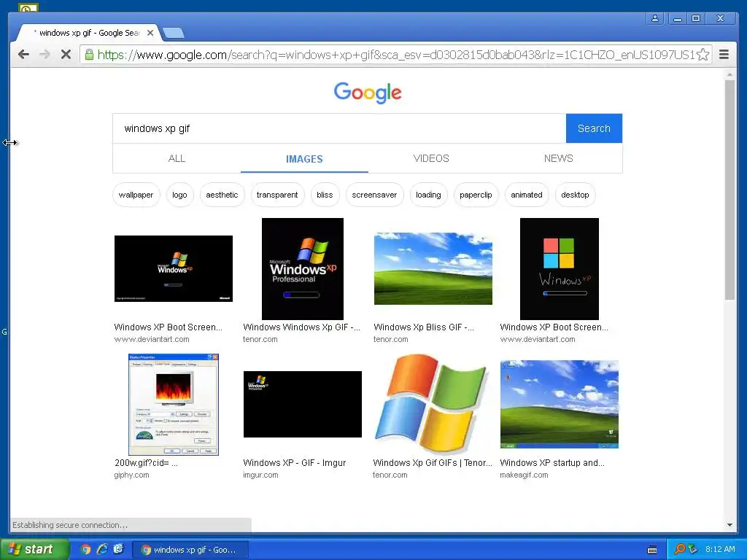Click 'Windows Xp Bliss GIF -...' title

pyautogui.click(x=424, y=327)
